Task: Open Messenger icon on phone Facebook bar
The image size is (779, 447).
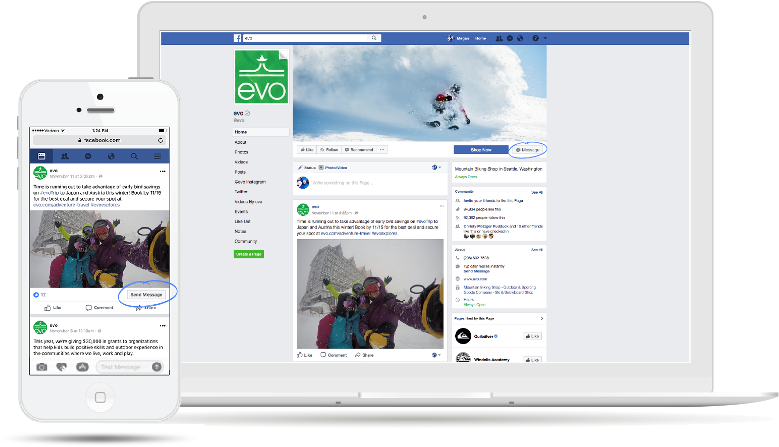Action: pyautogui.click(x=88, y=156)
